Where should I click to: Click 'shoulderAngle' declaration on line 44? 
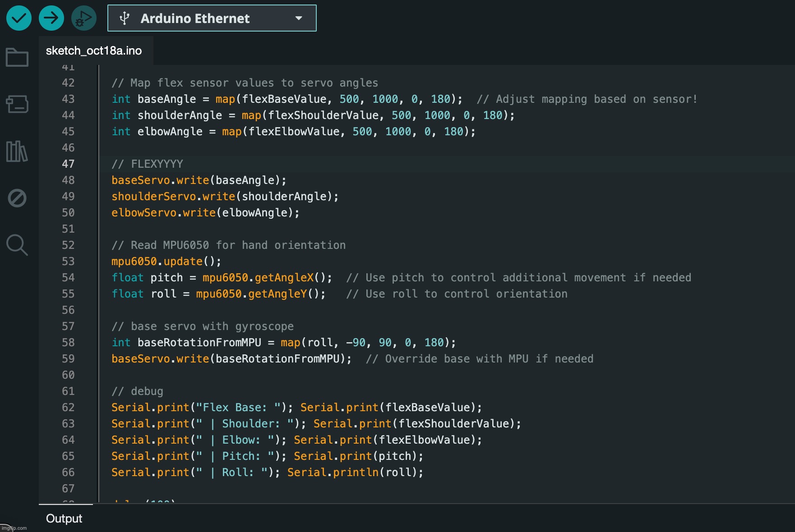(180, 115)
